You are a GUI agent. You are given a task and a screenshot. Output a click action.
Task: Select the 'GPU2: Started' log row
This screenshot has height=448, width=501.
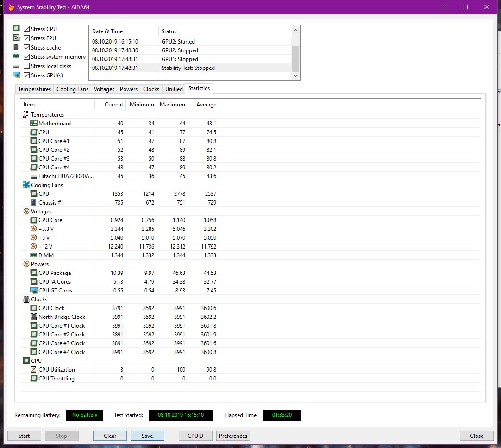190,42
